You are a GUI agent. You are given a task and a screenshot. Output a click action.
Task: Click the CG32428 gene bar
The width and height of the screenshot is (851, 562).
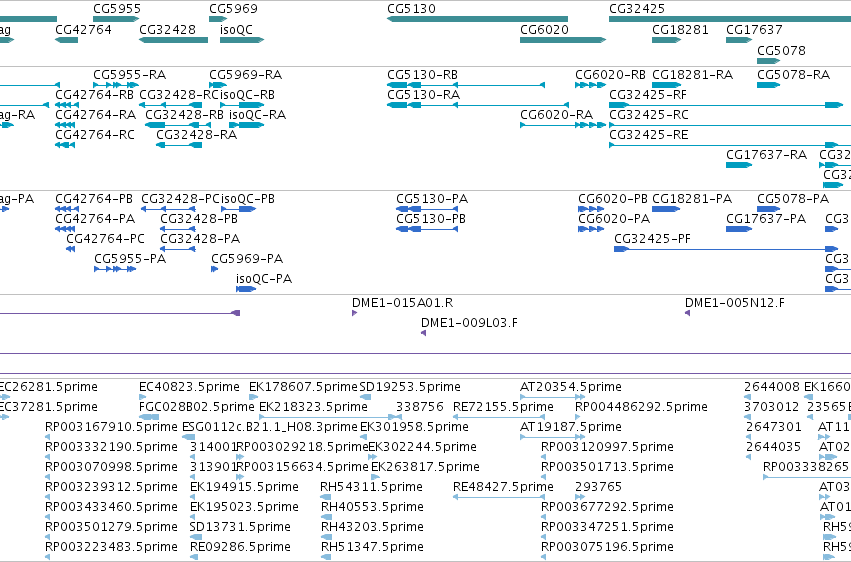tap(174, 40)
